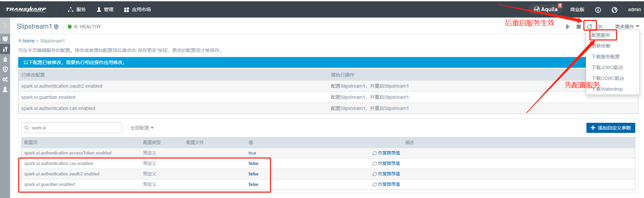Click the restart service icon

pos(589,26)
